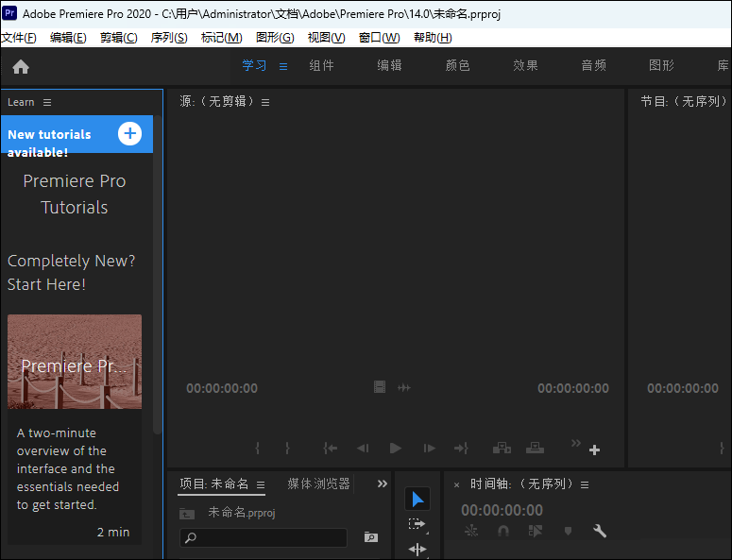Viewport: 732px width, 560px height.
Task: Mark In point in Source monitor
Action: (257, 448)
